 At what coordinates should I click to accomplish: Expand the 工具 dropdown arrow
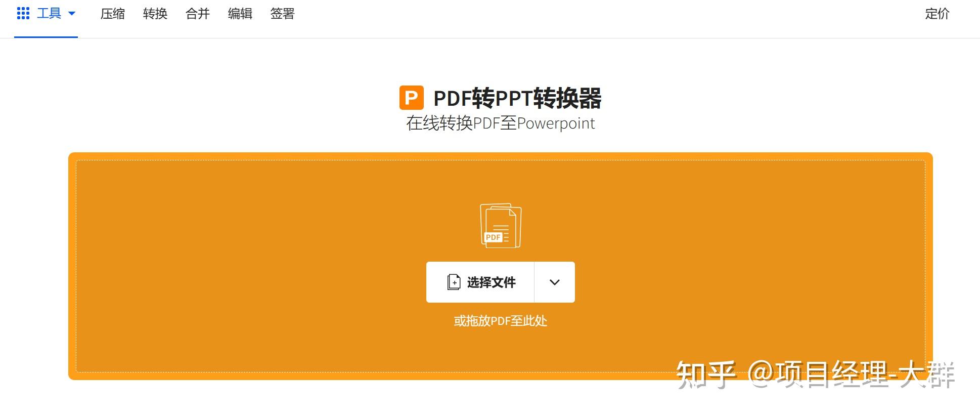coord(72,14)
